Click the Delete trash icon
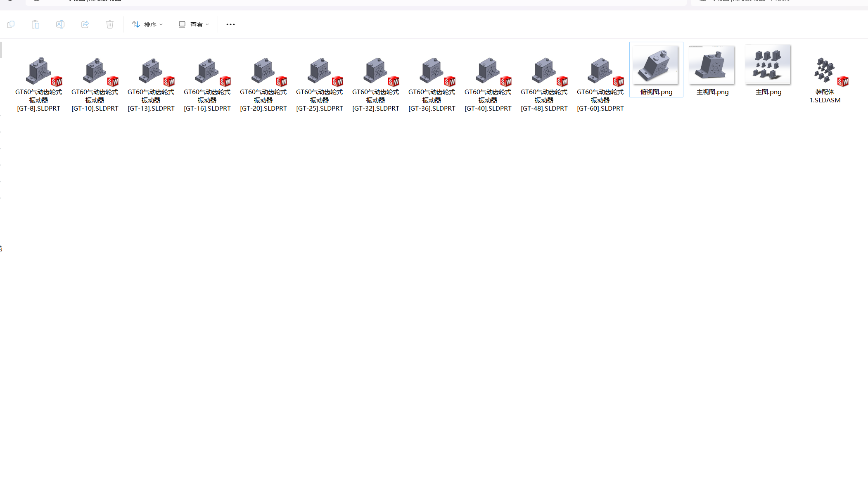The height and width of the screenshot is (485, 868). point(110,25)
